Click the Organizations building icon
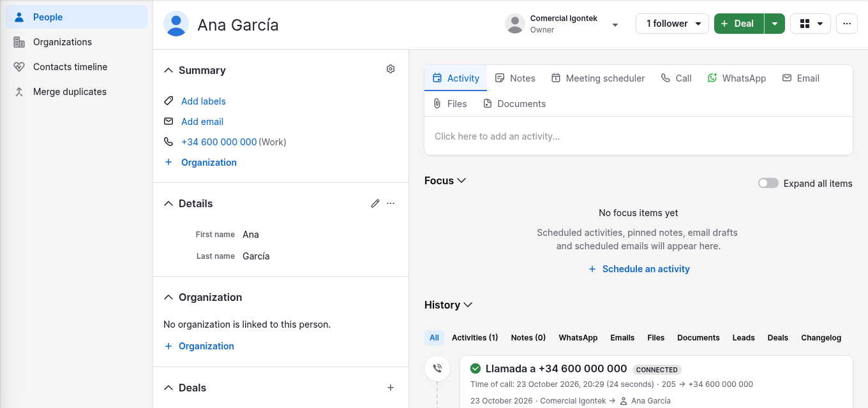868x408 pixels. pyautogui.click(x=19, y=42)
